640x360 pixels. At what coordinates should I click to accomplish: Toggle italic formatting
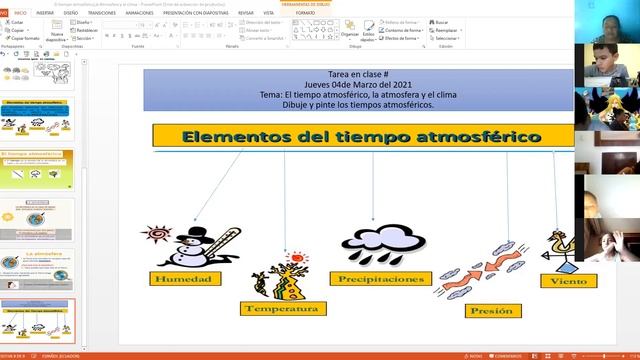pos(115,36)
